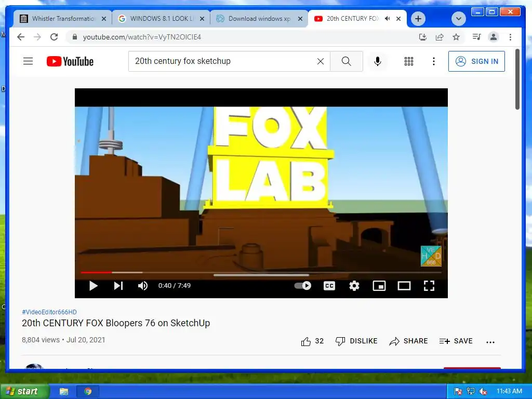Click the SIGN IN button

[476, 61]
